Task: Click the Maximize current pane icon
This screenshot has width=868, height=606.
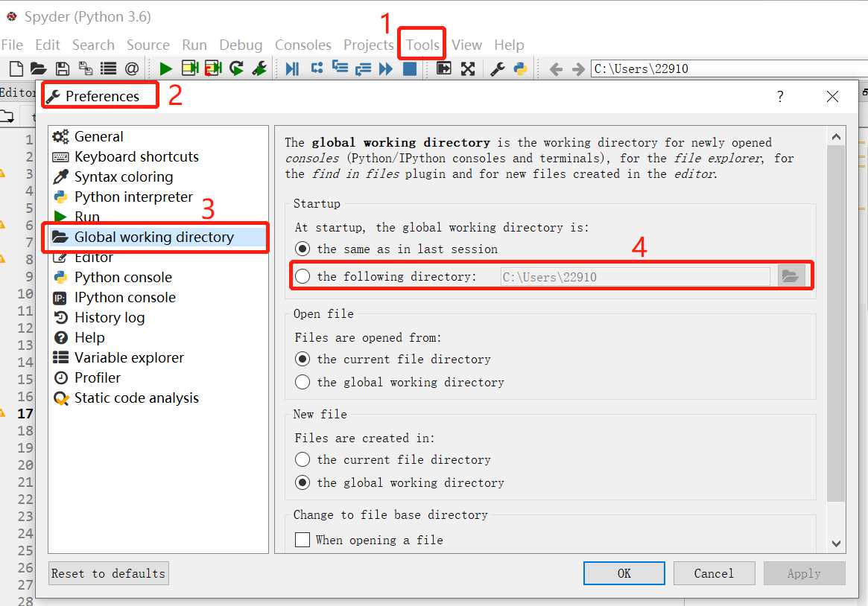Action: point(444,68)
